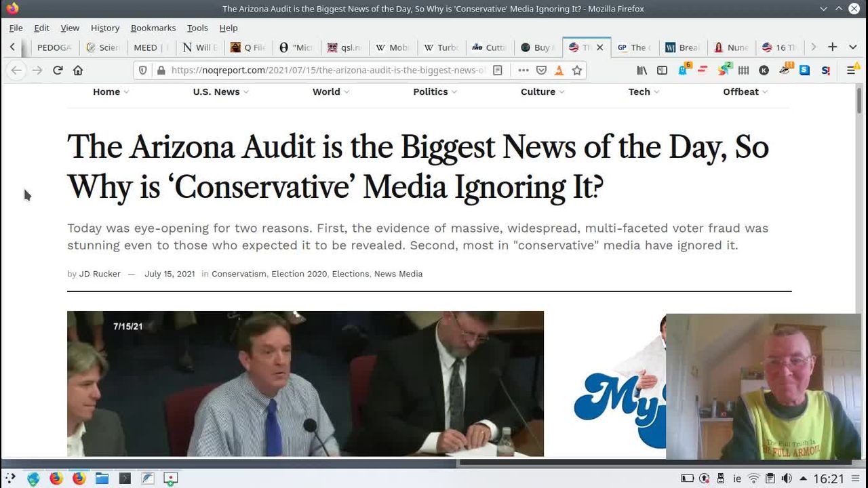Toggle the Firefox sidebar view
Image resolution: width=868 pixels, height=488 pixels.
click(662, 70)
